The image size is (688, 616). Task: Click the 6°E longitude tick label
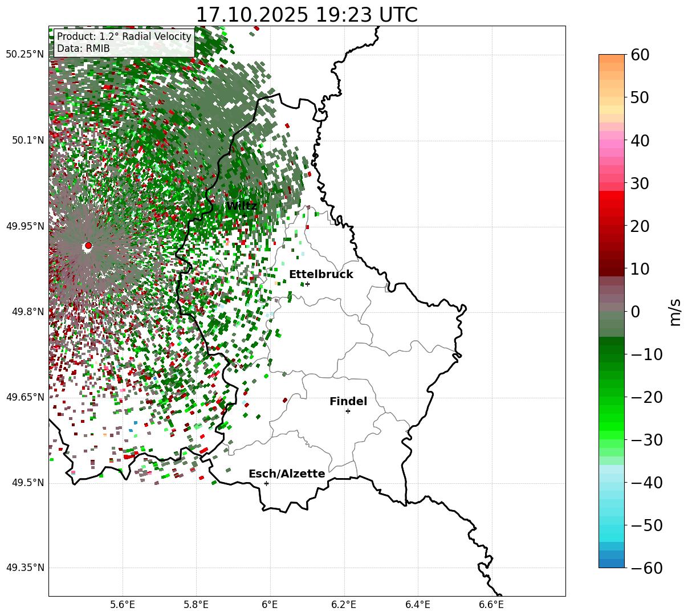(x=270, y=605)
